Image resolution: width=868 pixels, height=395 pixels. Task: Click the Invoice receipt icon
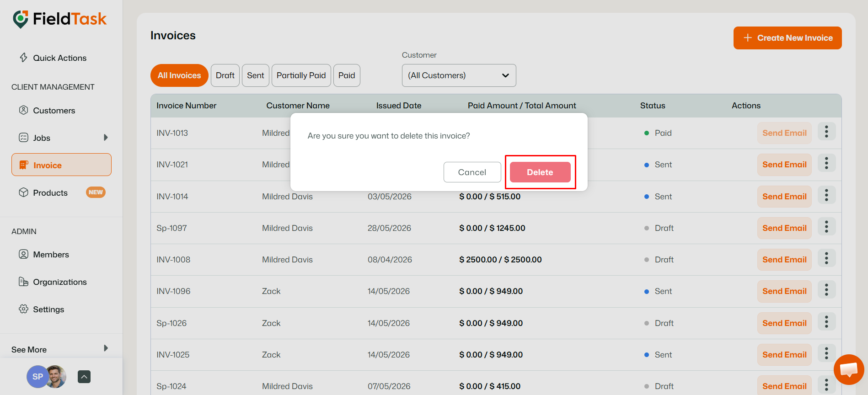pos(24,165)
